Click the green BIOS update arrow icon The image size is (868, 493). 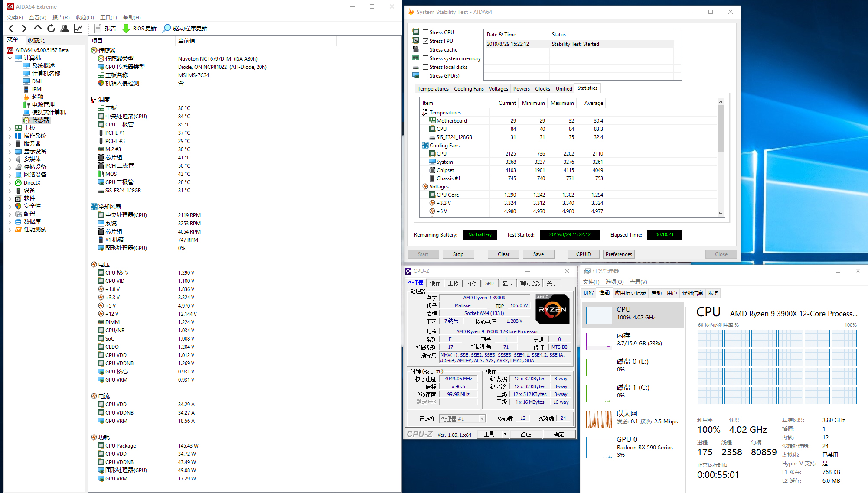[126, 29]
